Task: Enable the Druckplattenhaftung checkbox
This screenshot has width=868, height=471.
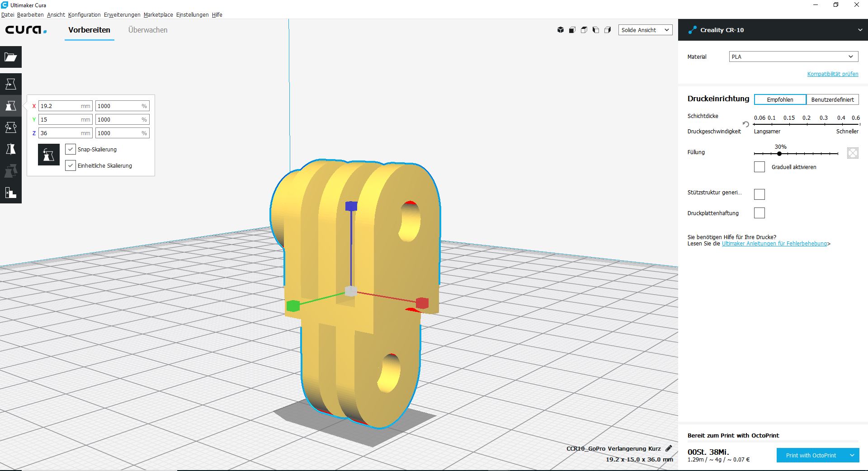Action: pyautogui.click(x=759, y=213)
